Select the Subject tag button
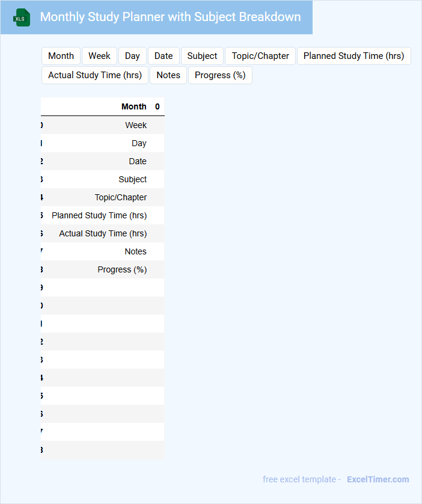The width and height of the screenshot is (422, 504). point(202,56)
